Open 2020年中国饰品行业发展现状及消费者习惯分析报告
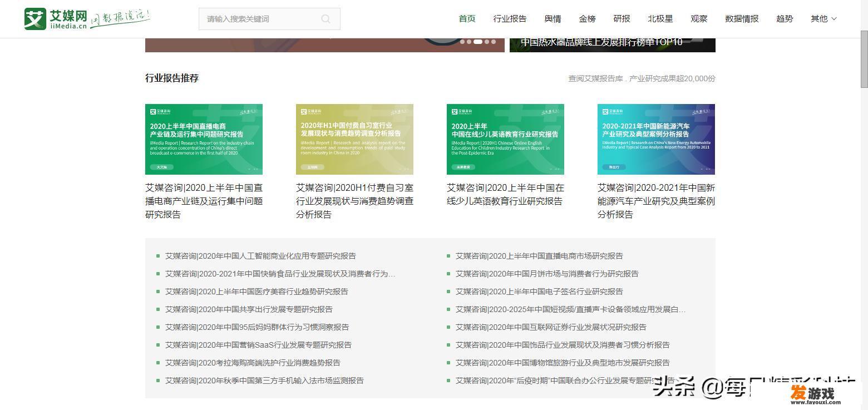The image size is (868, 410). [x=563, y=345]
